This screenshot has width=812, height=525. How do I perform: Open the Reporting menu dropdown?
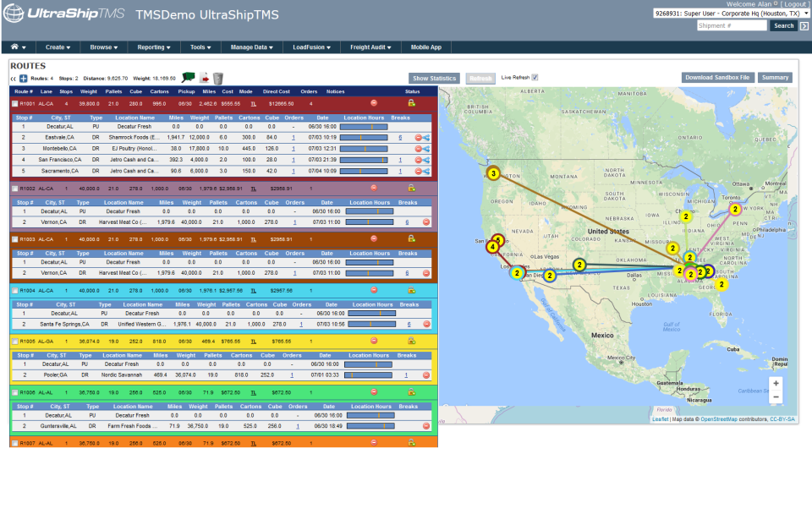coord(154,47)
